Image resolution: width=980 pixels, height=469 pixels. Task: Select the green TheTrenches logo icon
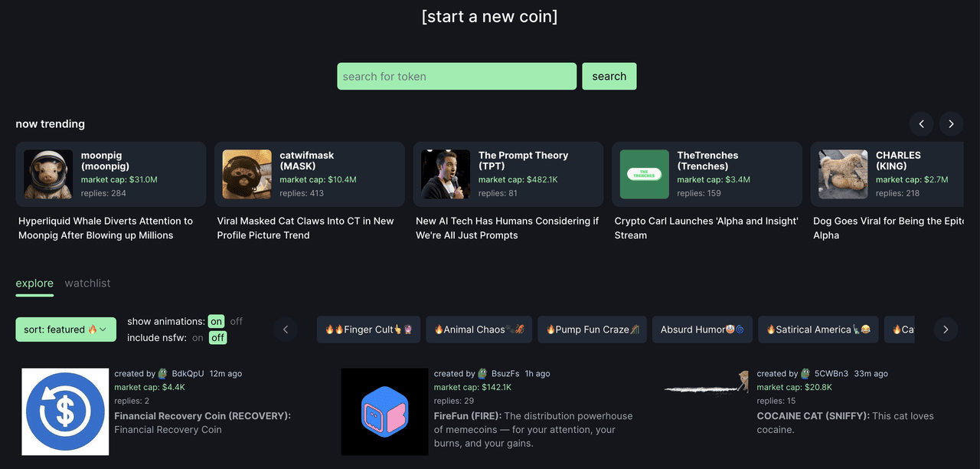pos(644,174)
